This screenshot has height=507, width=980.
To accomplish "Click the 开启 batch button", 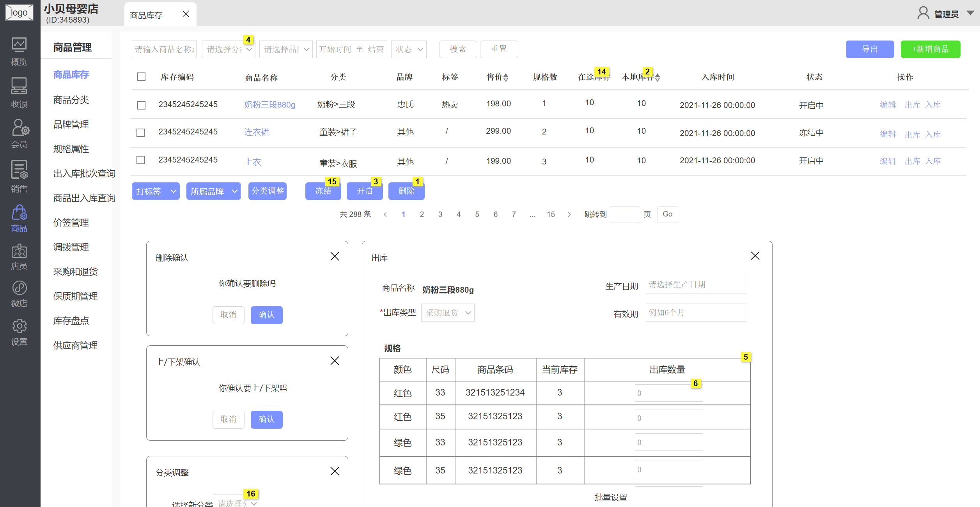I will 365,191.
